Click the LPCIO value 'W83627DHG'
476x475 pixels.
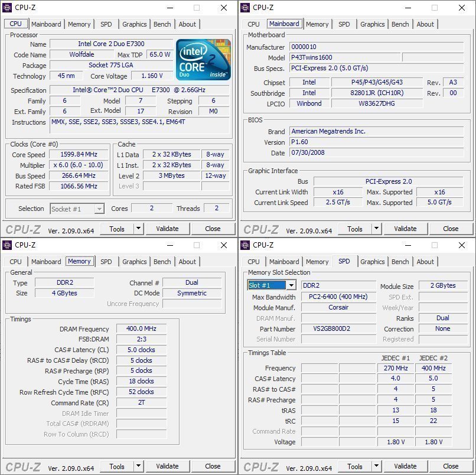point(377,103)
